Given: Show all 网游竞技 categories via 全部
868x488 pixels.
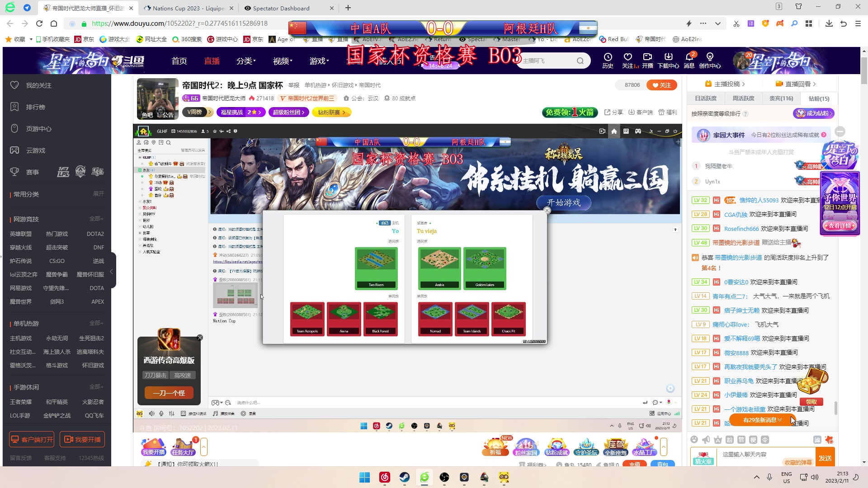Looking at the screenshot, I should (x=96, y=219).
